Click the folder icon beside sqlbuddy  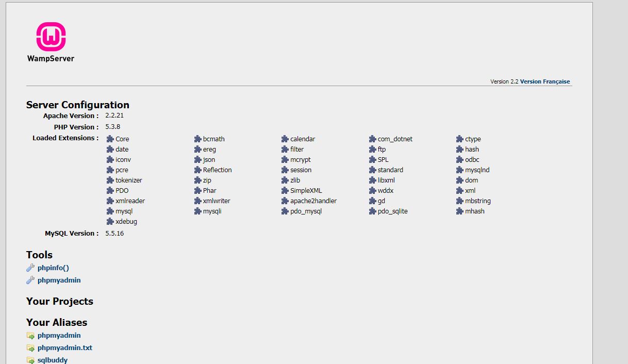point(30,360)
